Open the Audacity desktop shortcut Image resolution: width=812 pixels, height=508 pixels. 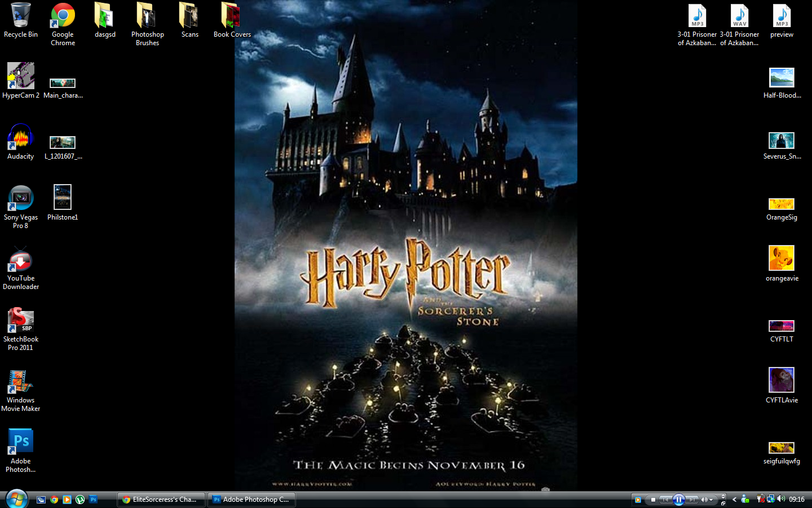click(21, 138)
